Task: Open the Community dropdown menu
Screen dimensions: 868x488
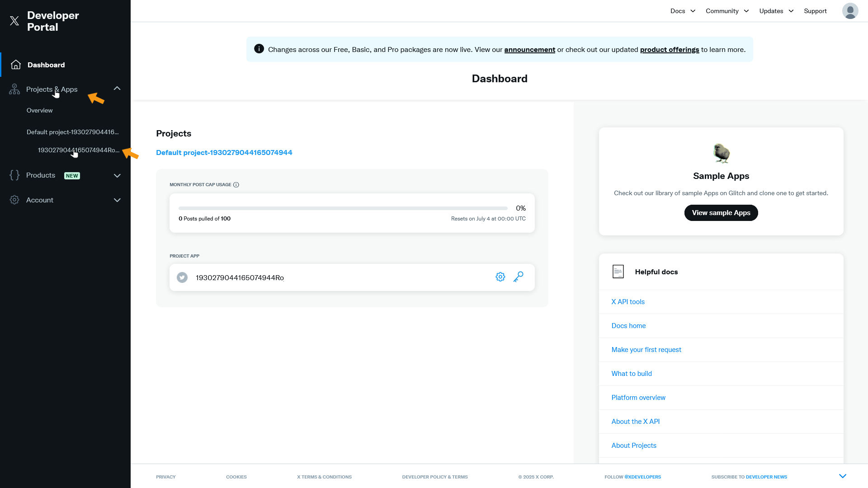Action: (x=727, y=11)
